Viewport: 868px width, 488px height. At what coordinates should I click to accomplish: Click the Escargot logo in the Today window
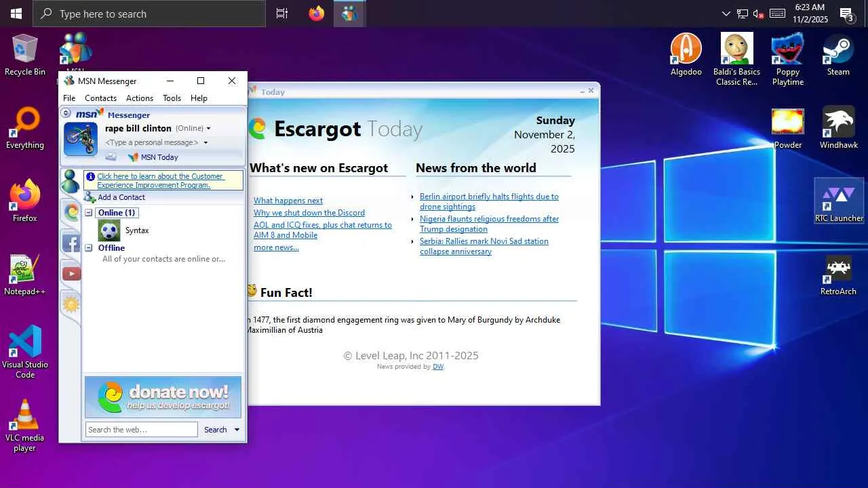tap(256, 129)
